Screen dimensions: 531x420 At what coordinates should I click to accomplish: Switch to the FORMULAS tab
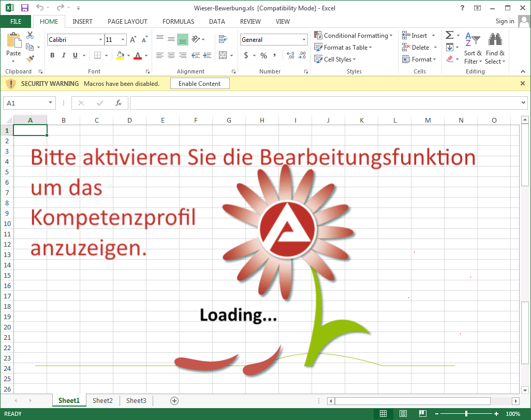(x=178, y=21)
